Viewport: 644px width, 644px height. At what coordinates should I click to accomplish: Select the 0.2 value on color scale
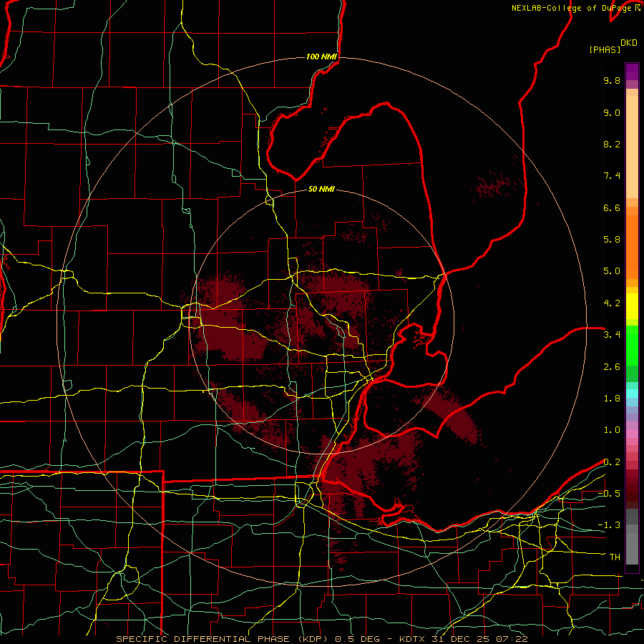[612, 462]
